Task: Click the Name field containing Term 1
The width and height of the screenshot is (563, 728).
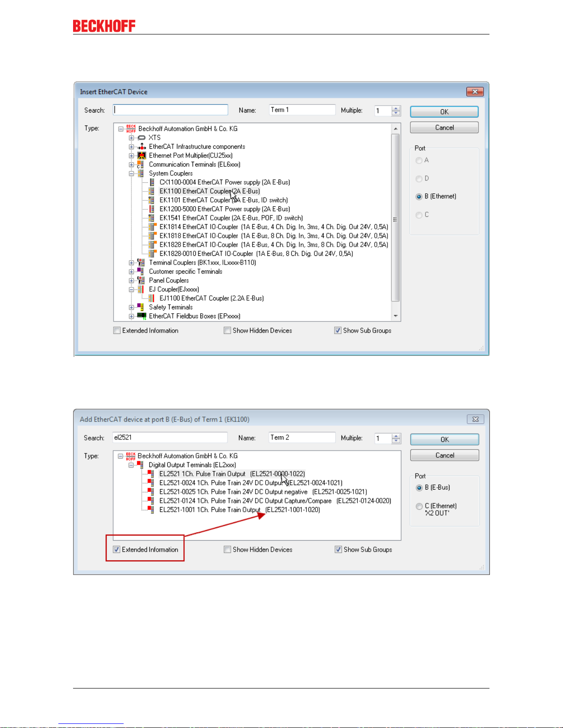Action: pyautogui.click(x=302, y=110)
